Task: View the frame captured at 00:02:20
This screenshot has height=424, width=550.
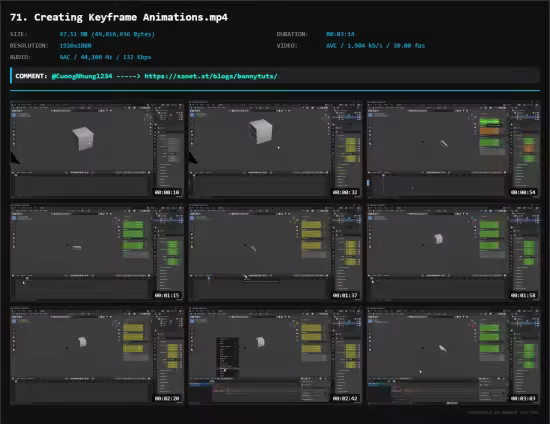Action: [x=97, y=356]
